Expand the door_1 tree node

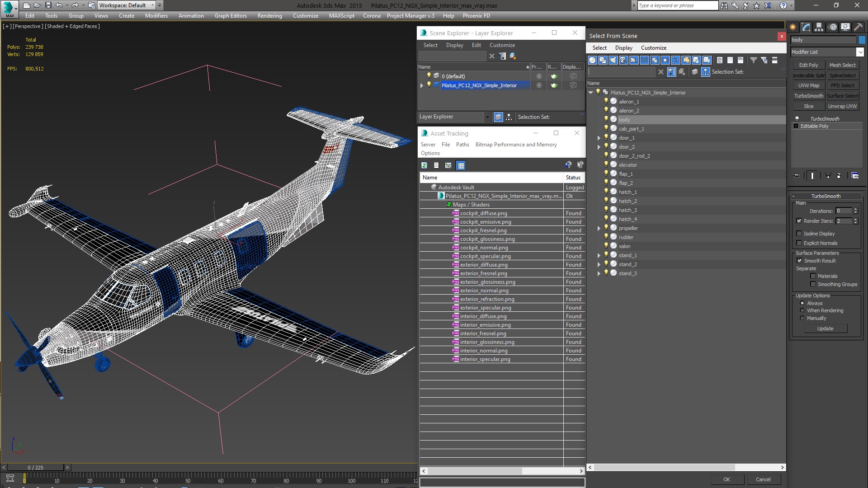(x=599, y=138)
